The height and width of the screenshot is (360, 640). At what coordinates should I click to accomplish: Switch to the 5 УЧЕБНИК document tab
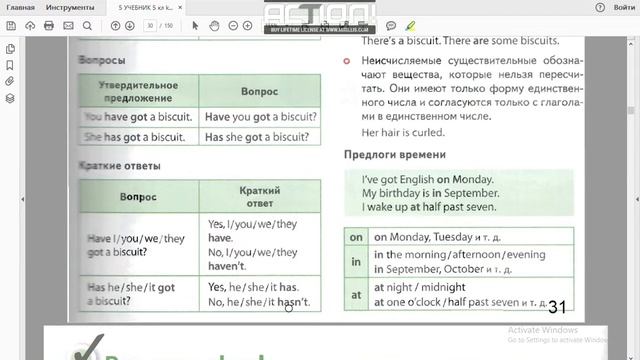tap(145, 7)
